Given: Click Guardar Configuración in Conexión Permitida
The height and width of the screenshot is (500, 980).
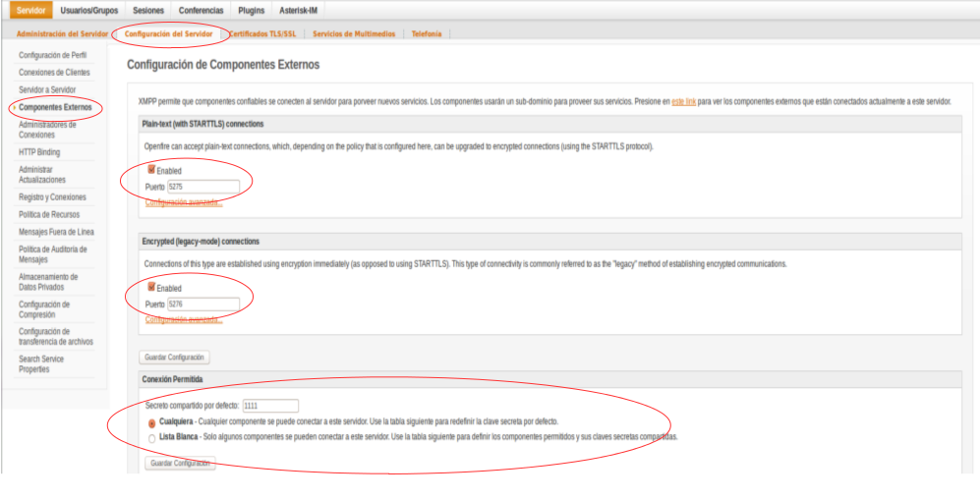Looking at the screenshot, I should [180, 464].
